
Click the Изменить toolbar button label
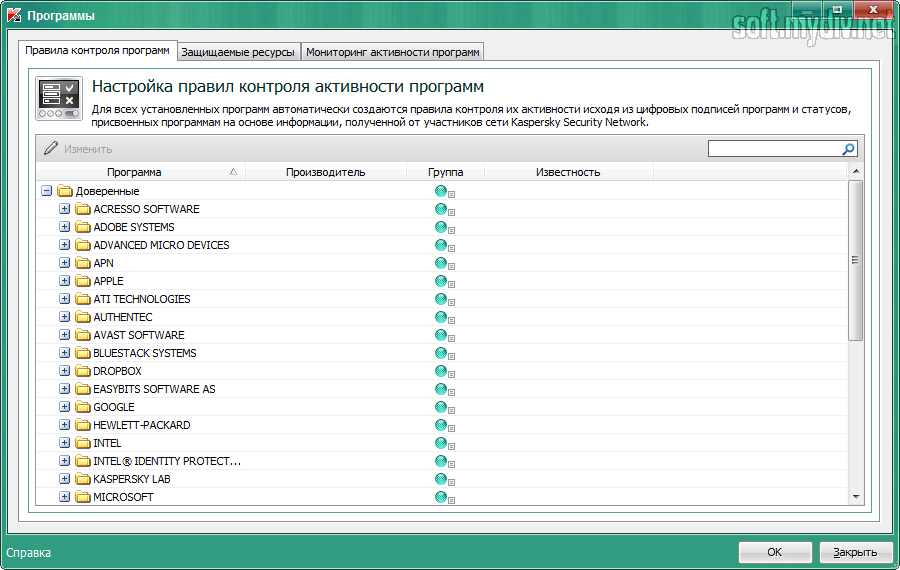coord(88,149)
